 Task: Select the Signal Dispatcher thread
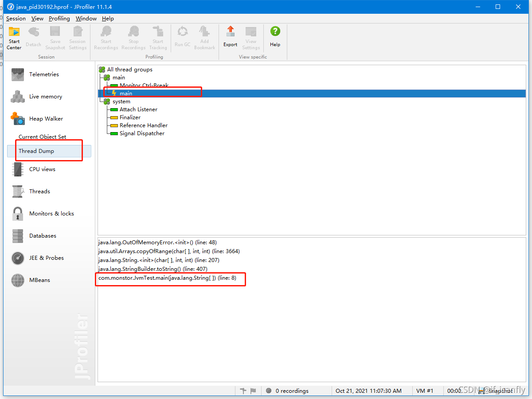(x=142, y=133)
